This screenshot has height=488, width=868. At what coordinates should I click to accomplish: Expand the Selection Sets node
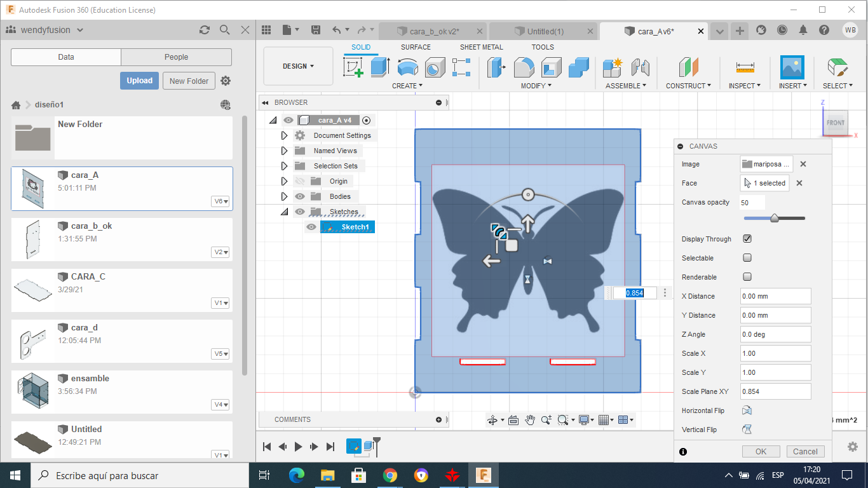click(284, 166)
